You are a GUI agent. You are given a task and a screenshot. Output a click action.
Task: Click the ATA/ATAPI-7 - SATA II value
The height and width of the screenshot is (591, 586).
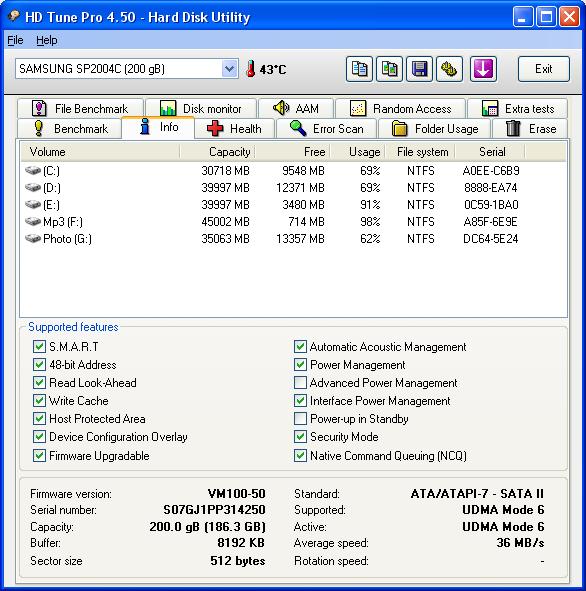coord(477,493)
